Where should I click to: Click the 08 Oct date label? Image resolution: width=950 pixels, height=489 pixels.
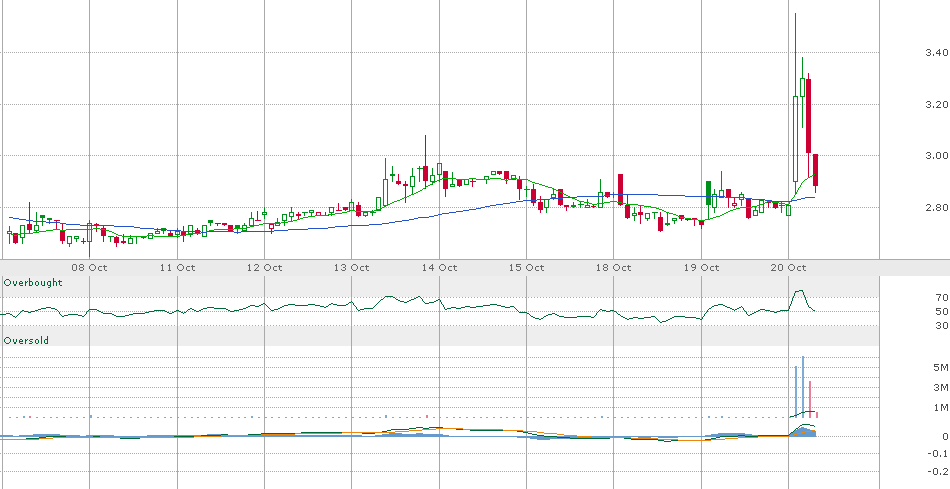pyautogui.click(x=90, y=267)
